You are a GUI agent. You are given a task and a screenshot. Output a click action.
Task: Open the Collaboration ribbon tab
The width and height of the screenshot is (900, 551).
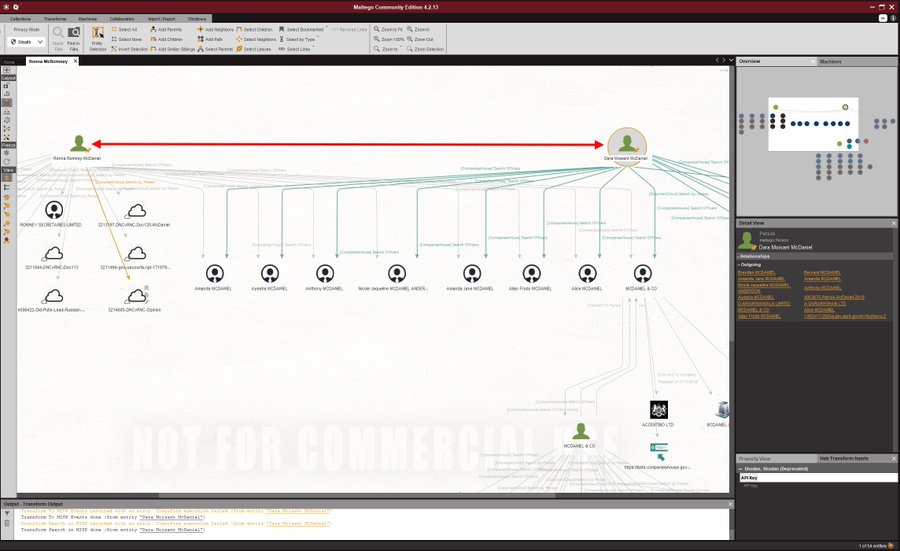tap(122, 19)
